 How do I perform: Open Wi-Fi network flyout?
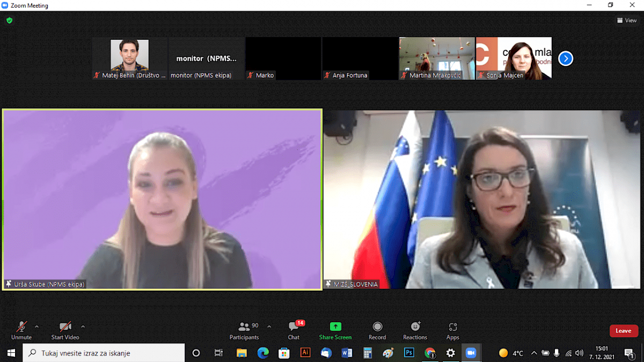click(568, 353)
